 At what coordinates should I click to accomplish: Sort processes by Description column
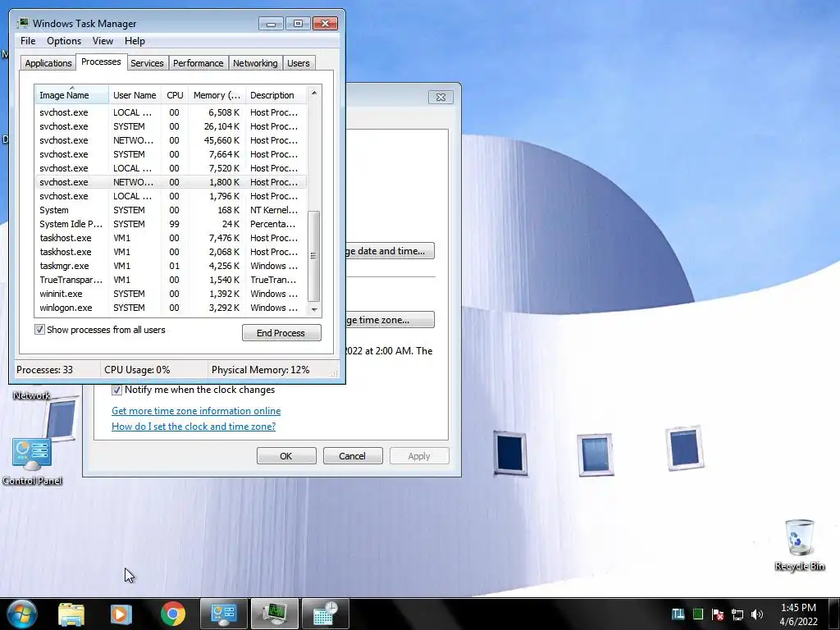[276, 95]
